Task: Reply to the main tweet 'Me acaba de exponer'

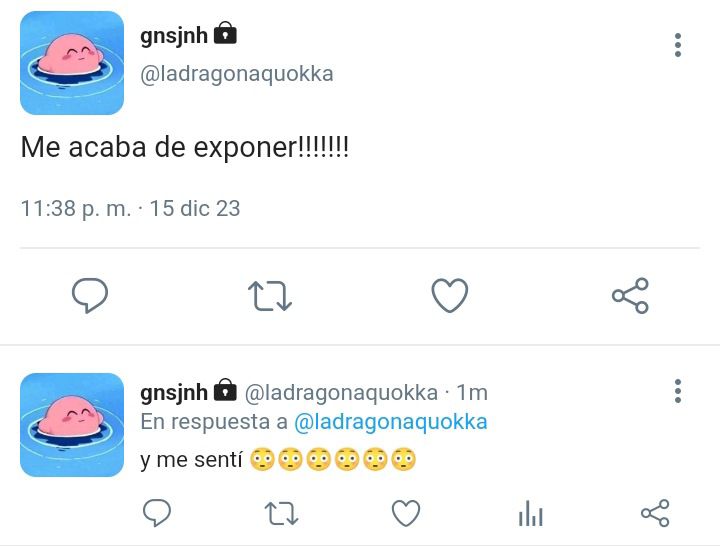Action: tap(90, 295)
